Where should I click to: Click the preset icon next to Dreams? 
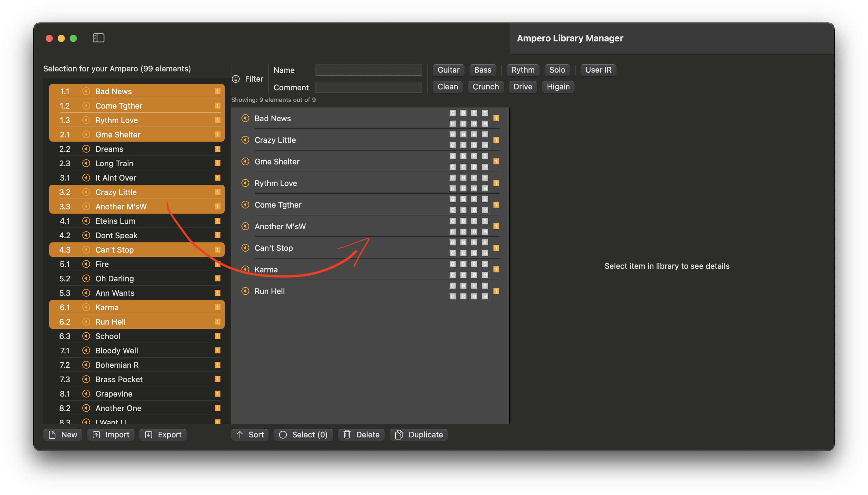[86, 149]
